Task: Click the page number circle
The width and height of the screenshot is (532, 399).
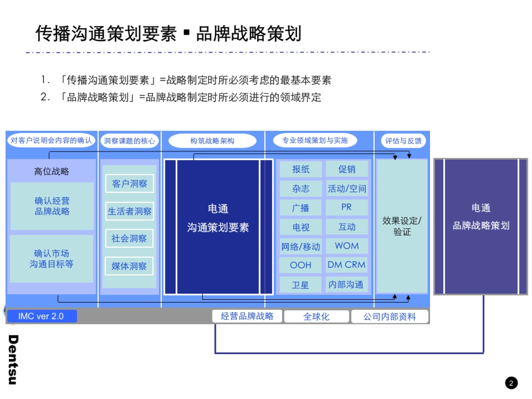Action: coord(511,382)
